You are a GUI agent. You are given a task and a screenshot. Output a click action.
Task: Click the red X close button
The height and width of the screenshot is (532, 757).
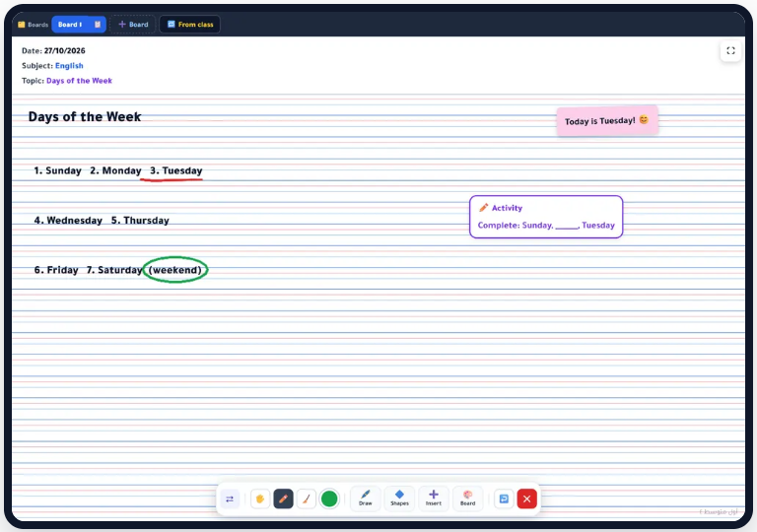click(x=526, y=499)
